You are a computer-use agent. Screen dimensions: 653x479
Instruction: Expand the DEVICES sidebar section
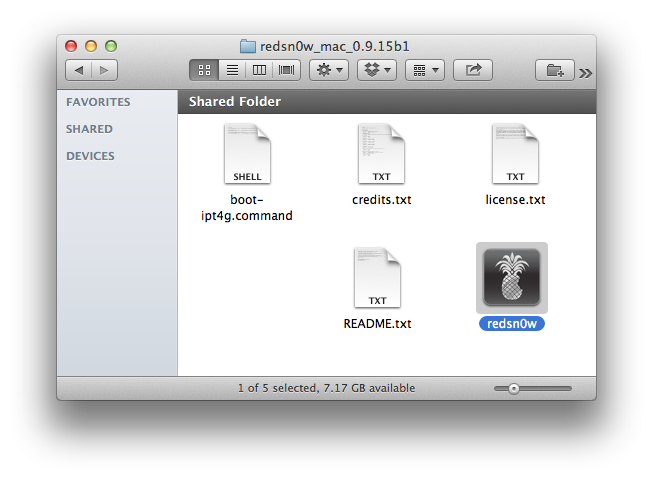90,156
